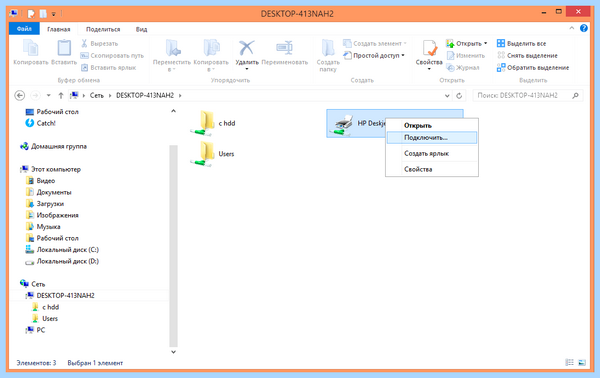The image size is (600, 378).
Task: Click Вырезать (Cut) scissors item
Action: [99, 44]
